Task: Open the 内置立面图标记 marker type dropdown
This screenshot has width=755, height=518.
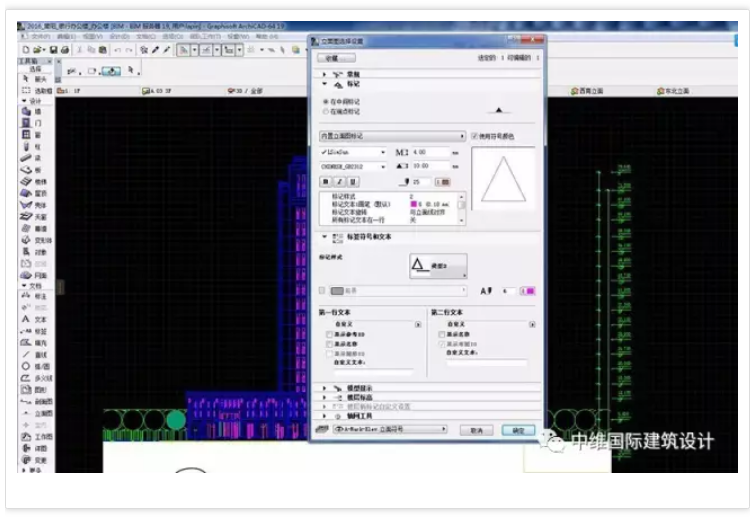Action: pyautogui.click(x=392, y=136)
